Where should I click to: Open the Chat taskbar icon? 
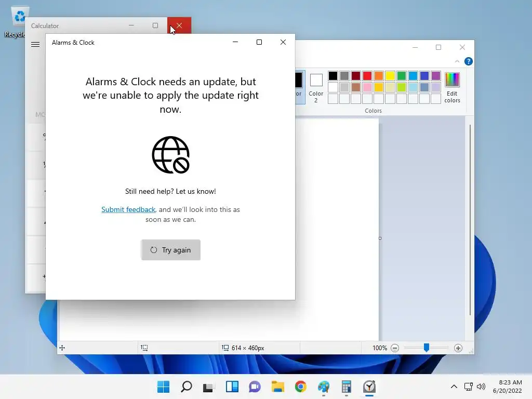[x=255, y=387]
